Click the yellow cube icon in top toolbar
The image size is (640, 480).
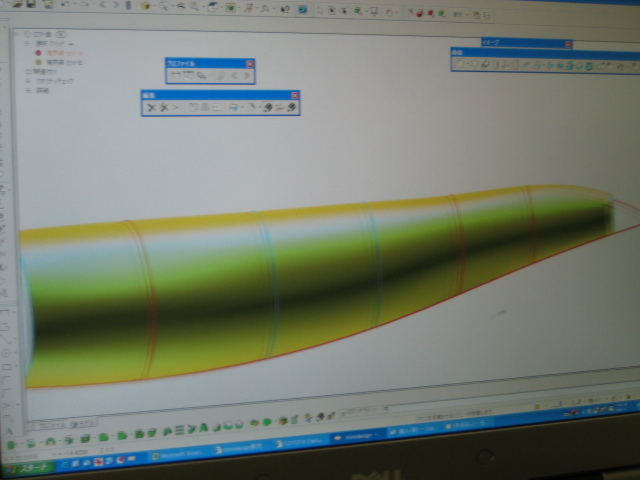[145, 6]
